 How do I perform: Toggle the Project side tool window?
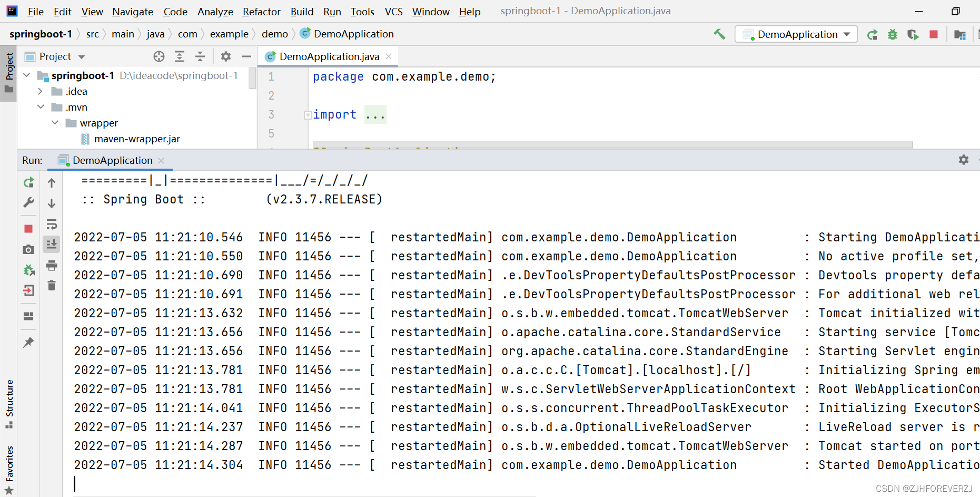tap(9, 73)
